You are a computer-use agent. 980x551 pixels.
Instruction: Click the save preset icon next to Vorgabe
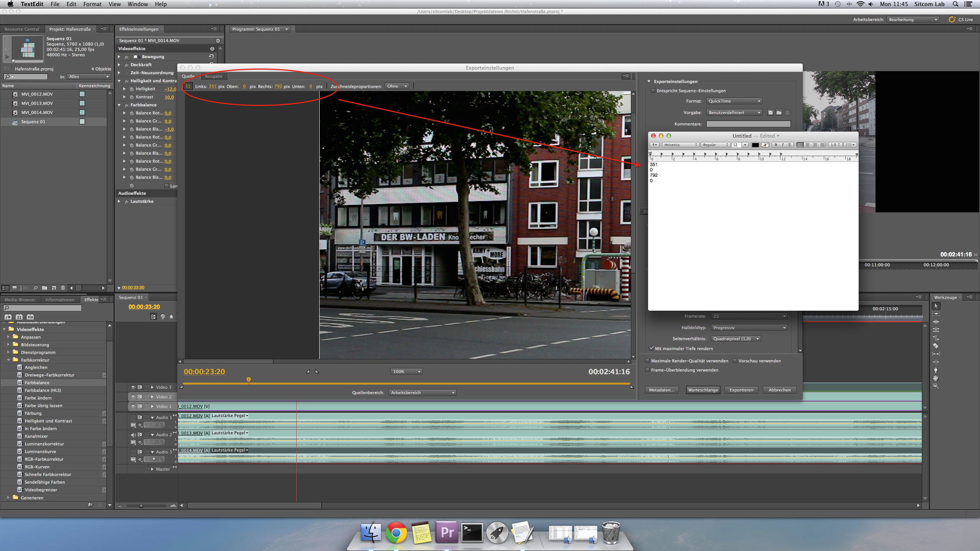click(770, 112)
